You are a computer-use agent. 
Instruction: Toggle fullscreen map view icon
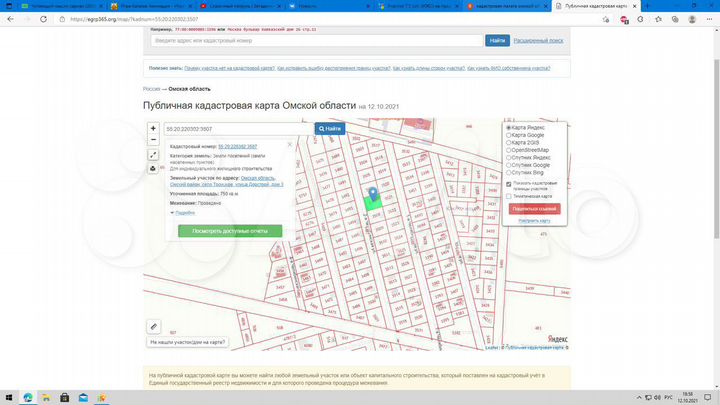click(x=153, y=155)
